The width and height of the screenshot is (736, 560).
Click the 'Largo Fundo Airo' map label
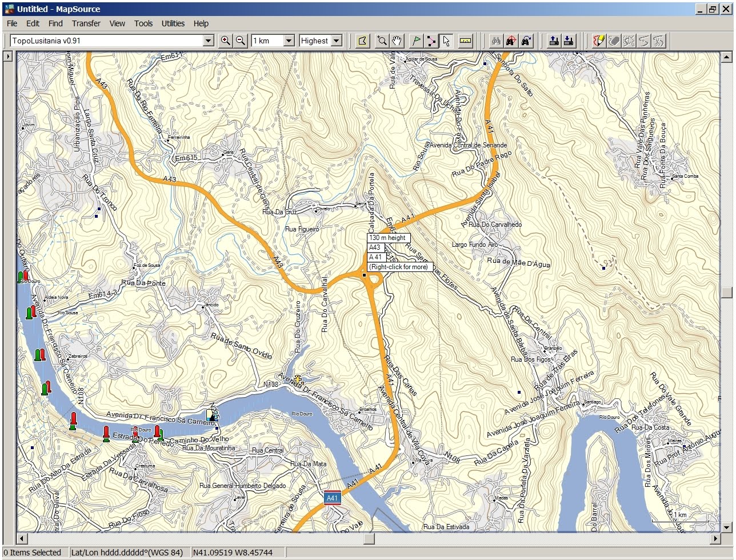475,245
